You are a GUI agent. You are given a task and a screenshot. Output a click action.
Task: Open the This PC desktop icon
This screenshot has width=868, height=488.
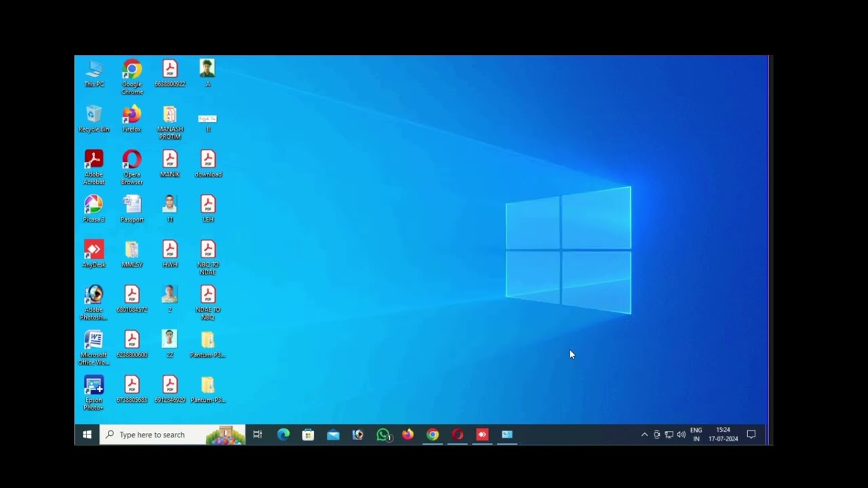(x=94, y=74)
